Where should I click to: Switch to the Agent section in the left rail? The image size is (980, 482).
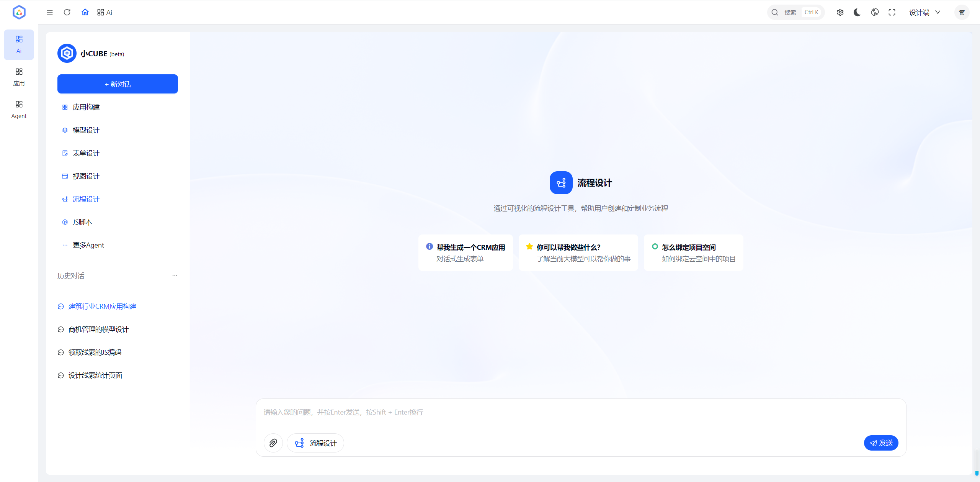tap(19, 108)
